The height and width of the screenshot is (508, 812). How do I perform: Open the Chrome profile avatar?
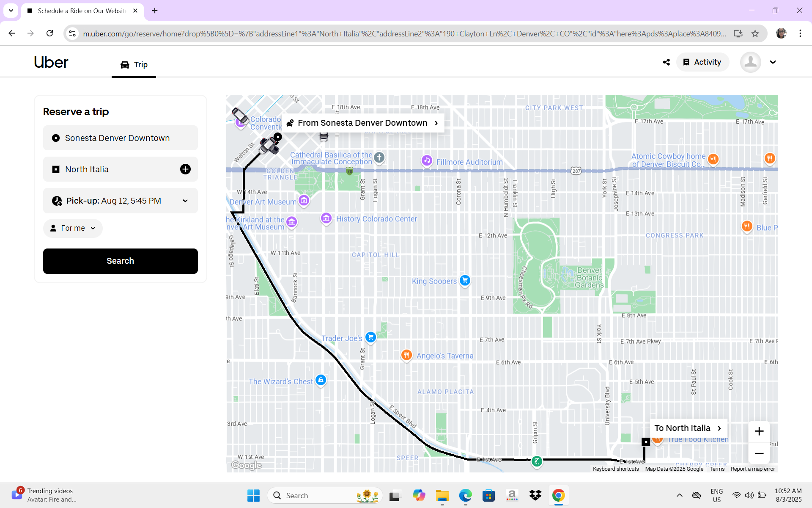[x=781, y=33]
